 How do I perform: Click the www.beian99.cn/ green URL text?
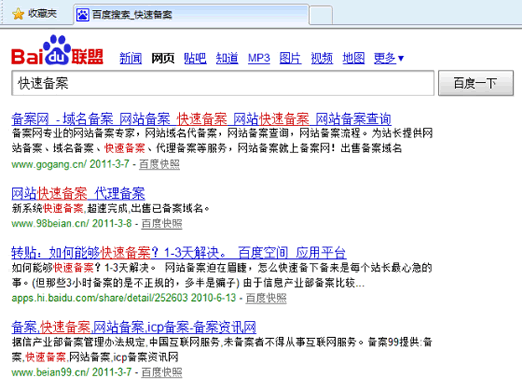pyautogui.click(x=50, y=372)
